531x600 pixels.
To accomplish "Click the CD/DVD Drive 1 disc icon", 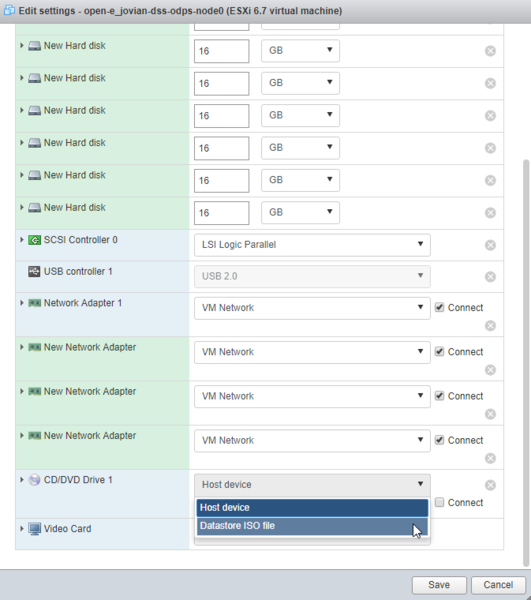I will (34, 480).
